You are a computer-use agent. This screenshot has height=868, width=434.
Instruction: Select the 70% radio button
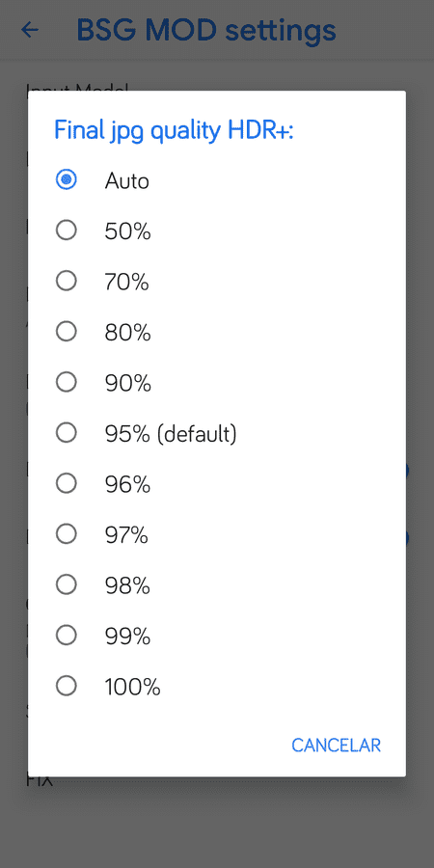[x=67, y=282]
